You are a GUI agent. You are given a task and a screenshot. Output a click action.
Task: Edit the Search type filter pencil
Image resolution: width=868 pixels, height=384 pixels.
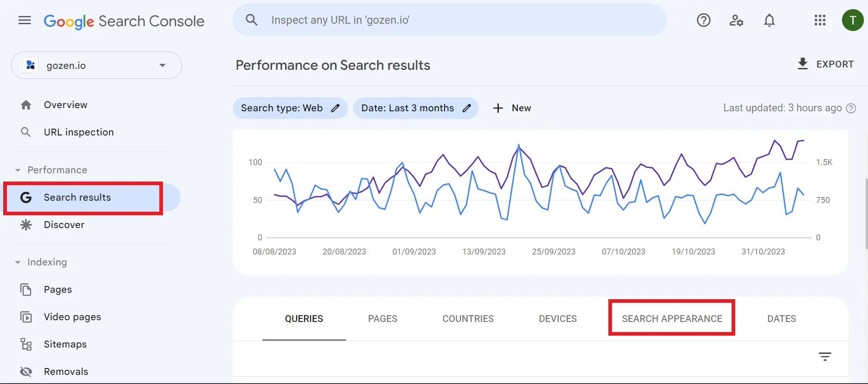pos(335,108)
